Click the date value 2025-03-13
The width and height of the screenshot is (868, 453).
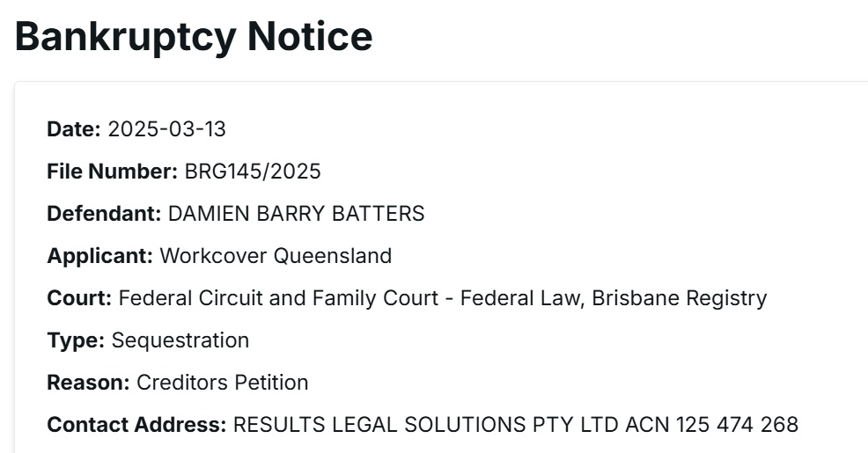click(x=166, y=129)
